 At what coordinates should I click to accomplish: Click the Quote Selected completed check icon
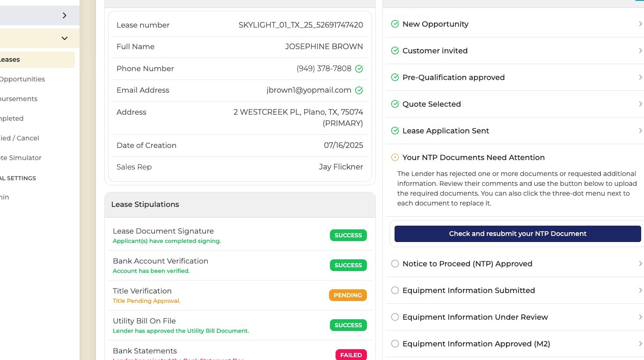click(x=395, y=104)
